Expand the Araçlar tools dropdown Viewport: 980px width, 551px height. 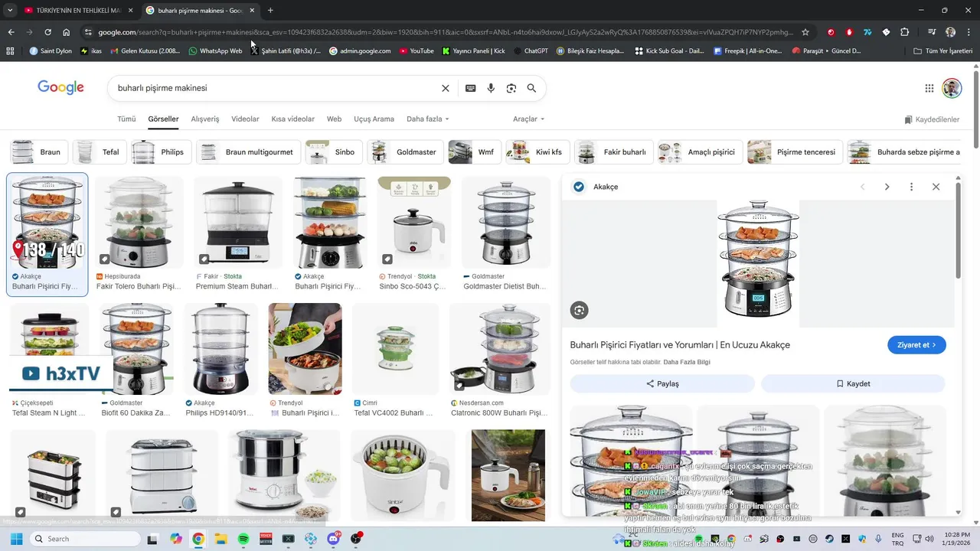[528, 119]
